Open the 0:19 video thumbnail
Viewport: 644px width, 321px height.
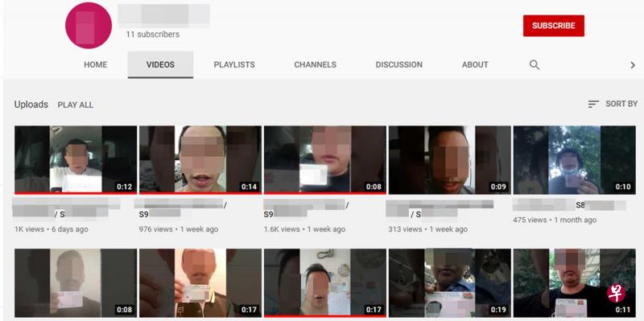click(x=450, y=283)
